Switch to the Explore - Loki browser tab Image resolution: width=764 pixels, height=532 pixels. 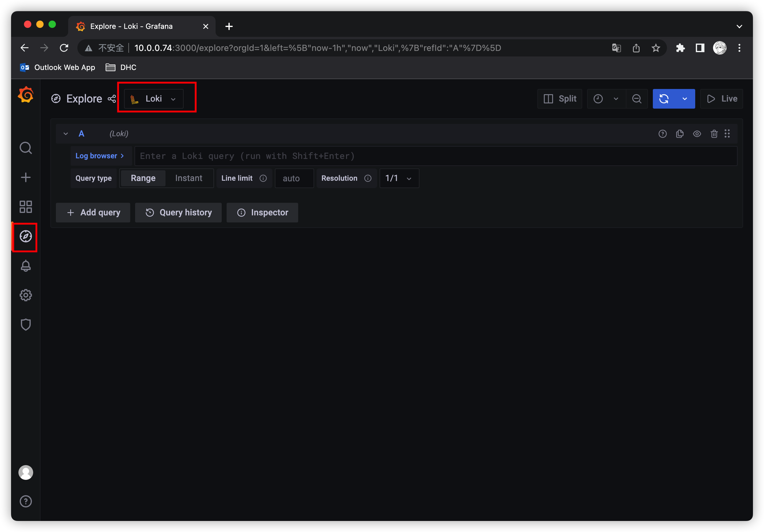(131, 26)
